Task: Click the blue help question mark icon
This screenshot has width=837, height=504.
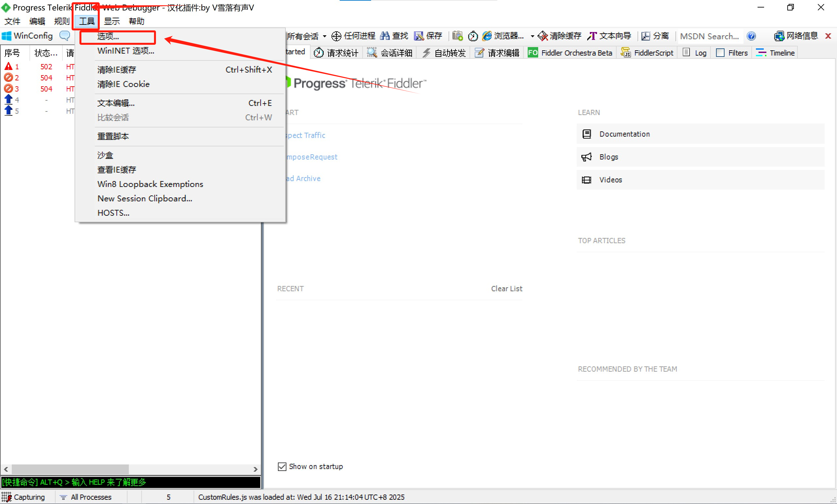Action: click(x=751, y=36)
